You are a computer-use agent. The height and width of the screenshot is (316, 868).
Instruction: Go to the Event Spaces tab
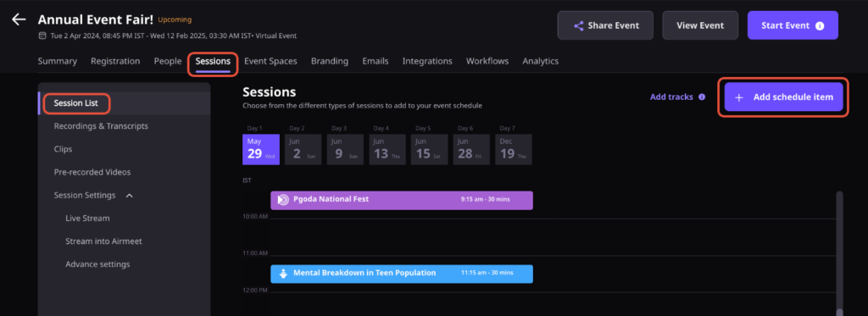pos(270,61)
